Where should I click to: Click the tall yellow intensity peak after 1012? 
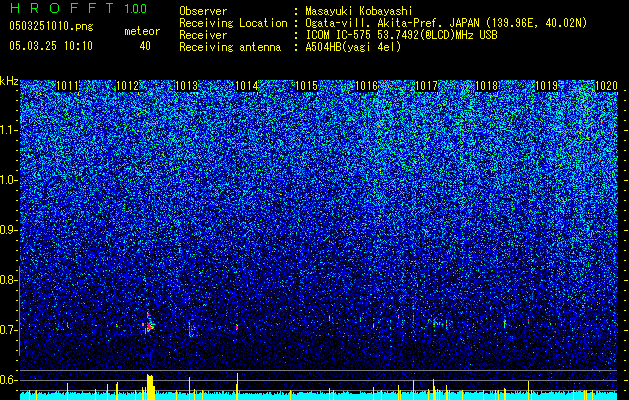point(150,387)
